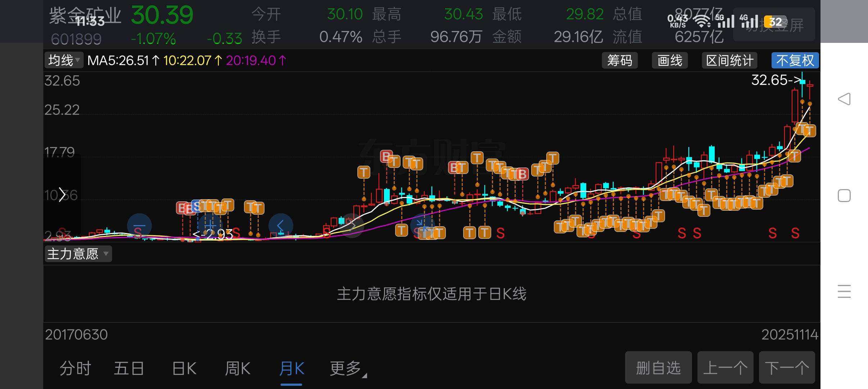The width and height of the screenshot is (868, 389).
Task: Enable 画线 drawing mode
Action: (x=670, y=61)
